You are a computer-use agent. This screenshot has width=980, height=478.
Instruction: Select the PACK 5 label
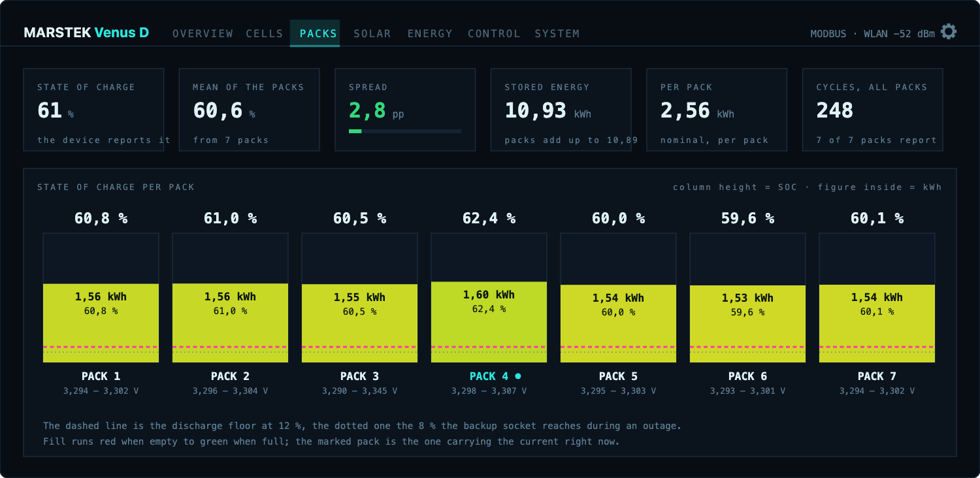pyautogui.click(x=618, y=376)
